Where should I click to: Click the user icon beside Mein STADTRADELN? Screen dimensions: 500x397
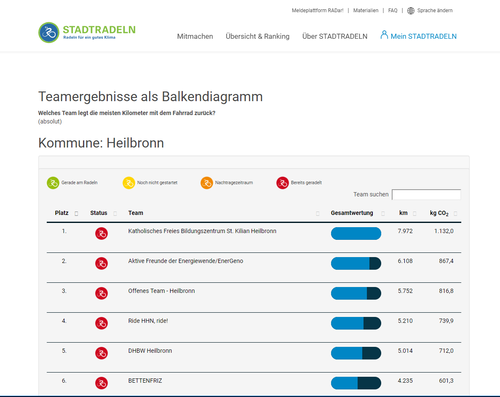click(x=384, y=35)
